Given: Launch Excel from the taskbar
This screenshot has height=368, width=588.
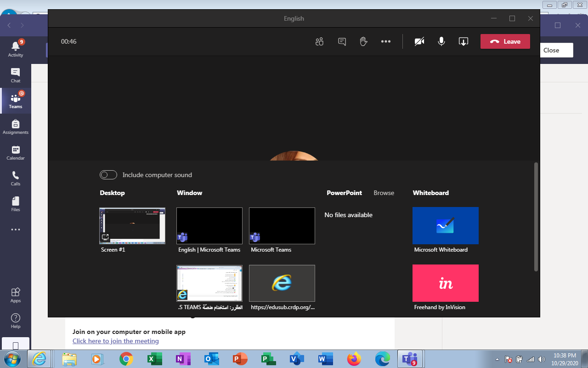Looking at the screenshot, I should [x=155, y=359].
